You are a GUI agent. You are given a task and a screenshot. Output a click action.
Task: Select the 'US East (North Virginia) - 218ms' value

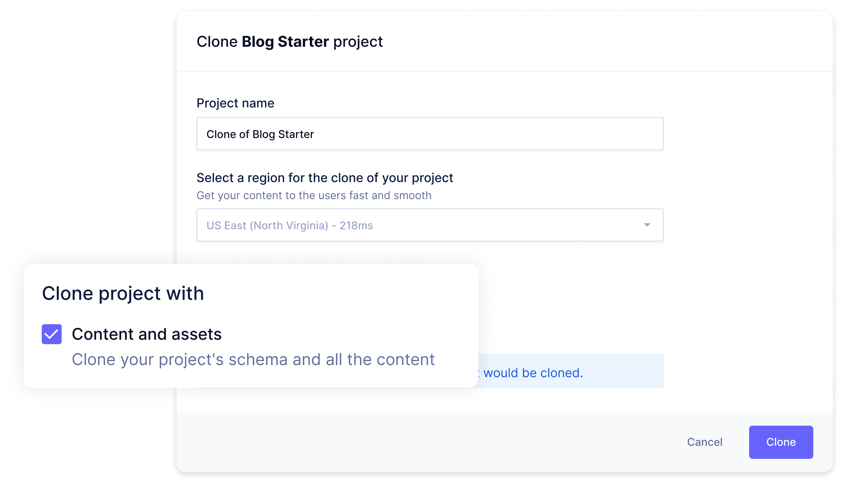tap(289, 225)
